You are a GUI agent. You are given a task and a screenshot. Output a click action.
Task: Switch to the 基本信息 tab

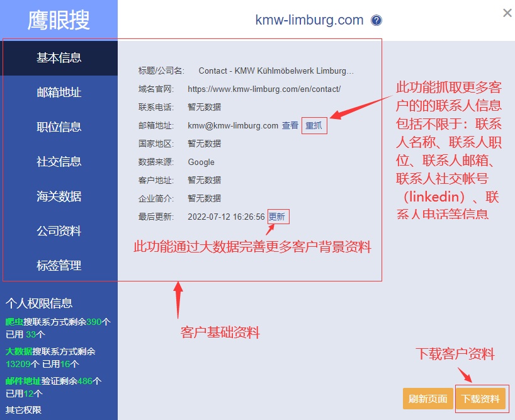[x=59, y=58]
